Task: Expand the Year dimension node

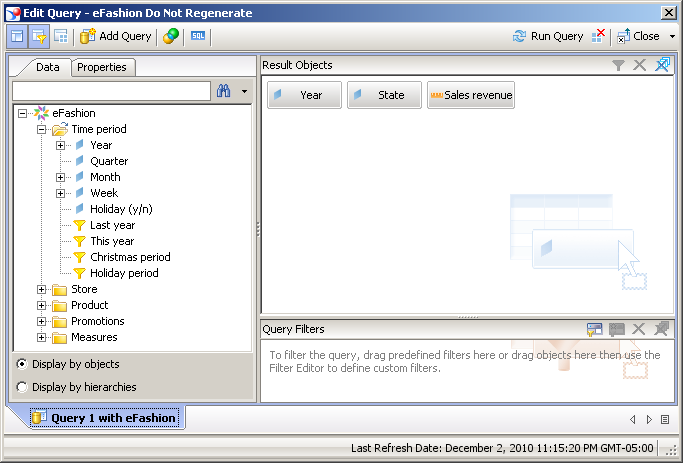Action: tap(61, 145)
